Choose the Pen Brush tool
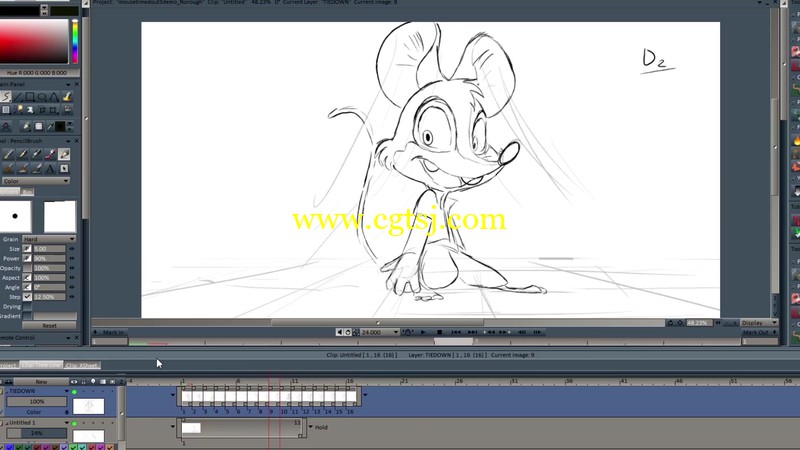Image resolution: width=800 pixels, height=450 pixels. pyautogui.click(x=22, y=154)
